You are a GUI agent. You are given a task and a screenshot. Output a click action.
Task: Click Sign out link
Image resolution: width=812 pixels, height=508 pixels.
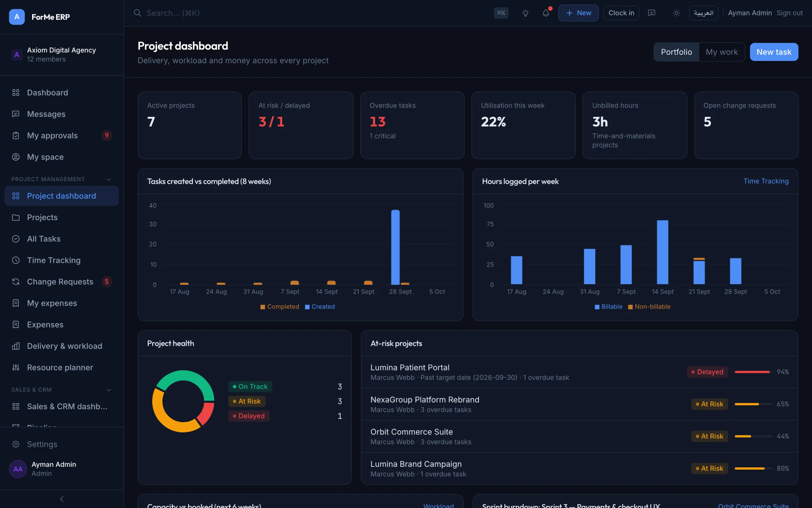point(789,13)
